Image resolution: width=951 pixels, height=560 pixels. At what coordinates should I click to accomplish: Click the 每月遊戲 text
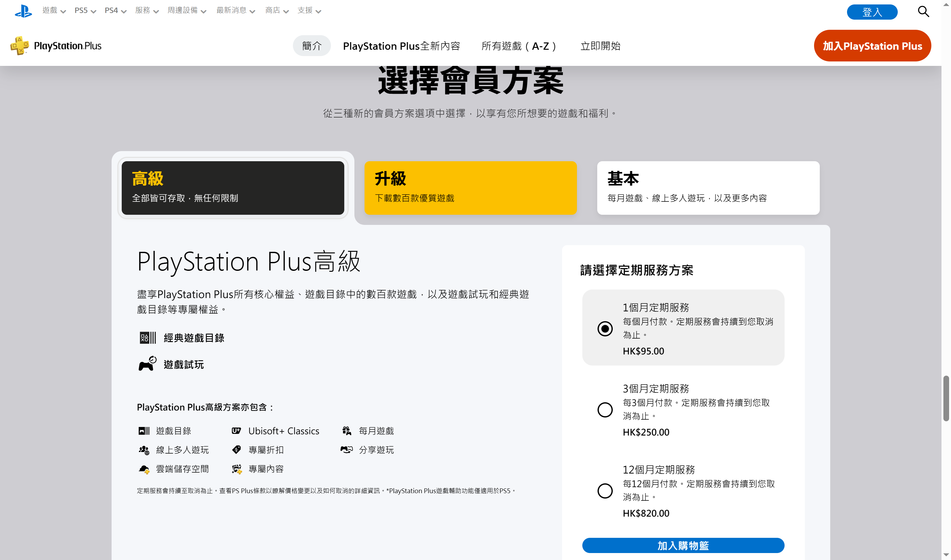click(376, 430)
